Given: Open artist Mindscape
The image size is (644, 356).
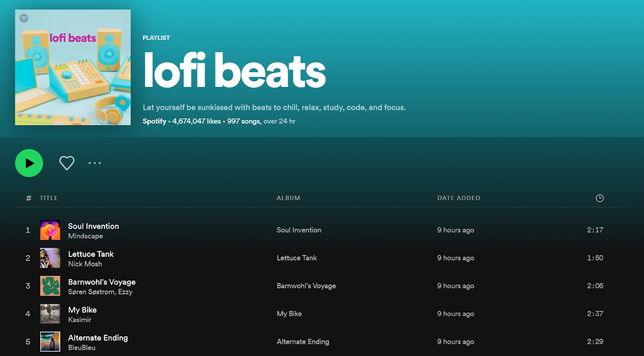Looking at the screenshot, I should (85, 236).
